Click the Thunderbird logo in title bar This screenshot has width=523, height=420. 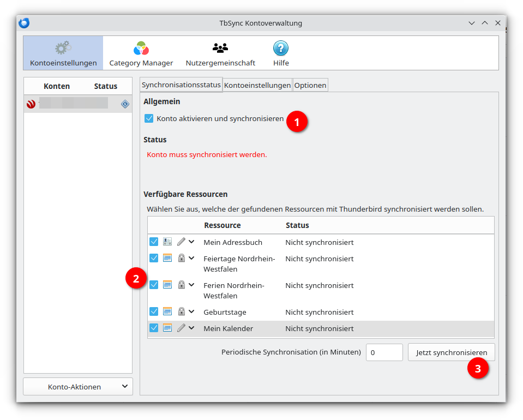(24, 23)
